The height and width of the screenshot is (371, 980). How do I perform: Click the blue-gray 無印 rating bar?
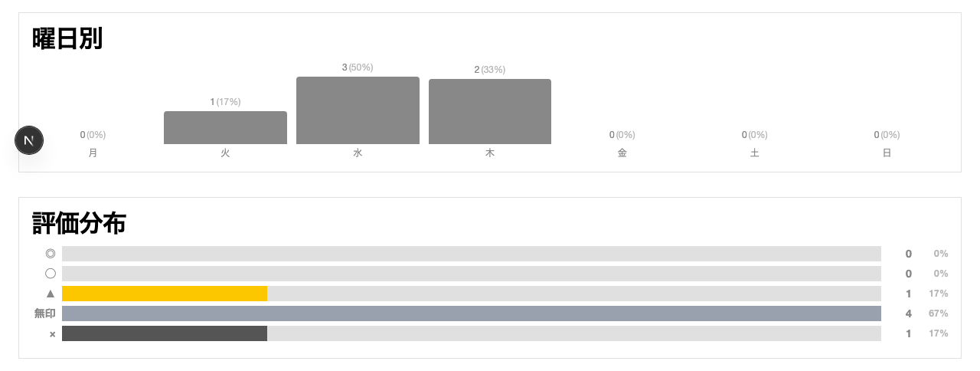click(x=471, y=314)
